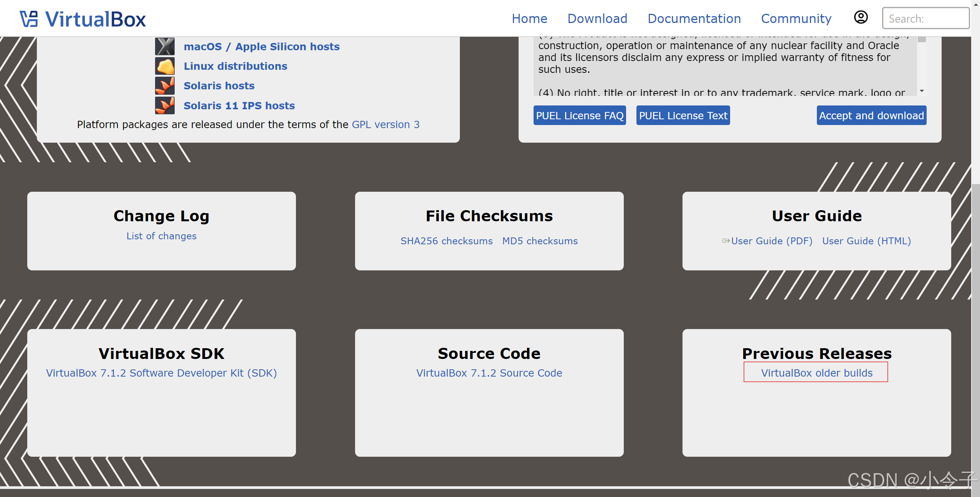
Task: Click the Solaris hosts icon
Action: [165, 86]
